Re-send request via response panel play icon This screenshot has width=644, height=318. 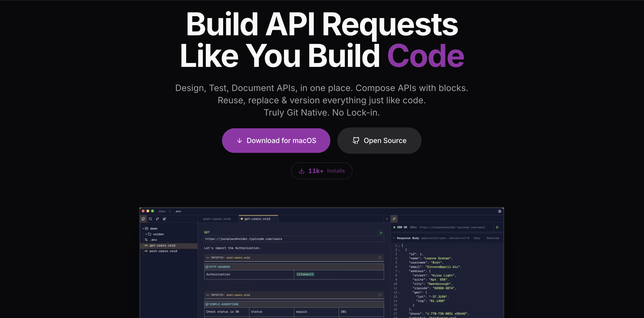coord(497,227)
